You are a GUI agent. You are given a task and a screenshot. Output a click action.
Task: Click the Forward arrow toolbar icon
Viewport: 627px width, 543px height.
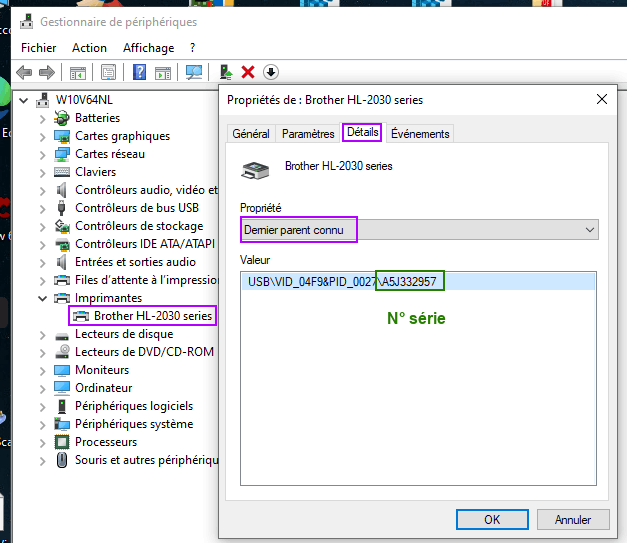tap(47, 72)
